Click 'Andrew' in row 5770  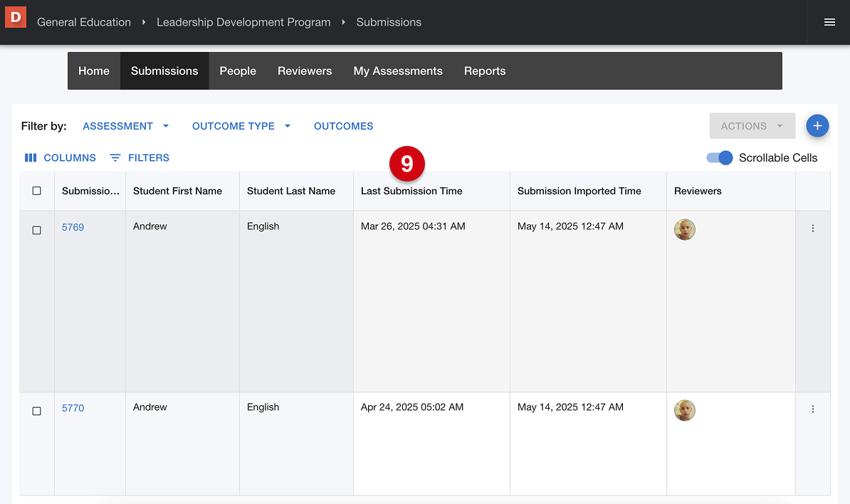click(150, 407)
